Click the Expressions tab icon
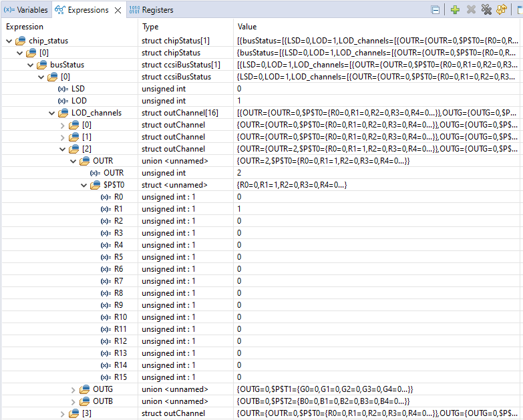 click(x=60, y=10)
